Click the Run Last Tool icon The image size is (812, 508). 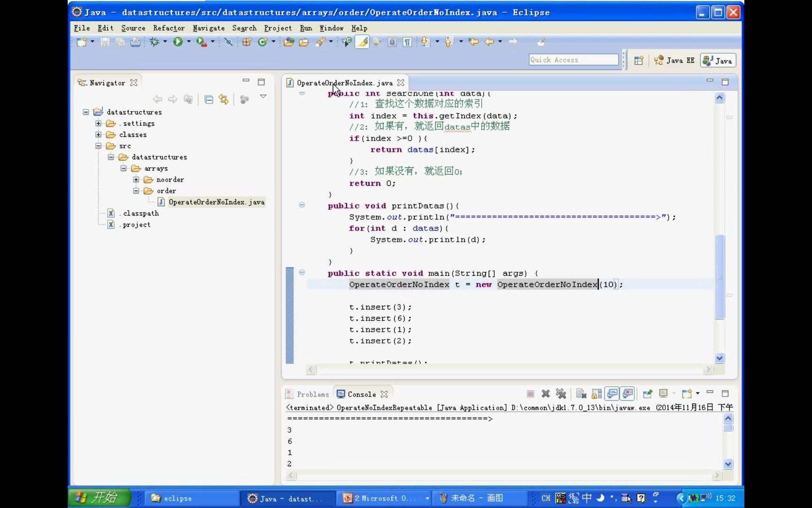pos(201,42)
